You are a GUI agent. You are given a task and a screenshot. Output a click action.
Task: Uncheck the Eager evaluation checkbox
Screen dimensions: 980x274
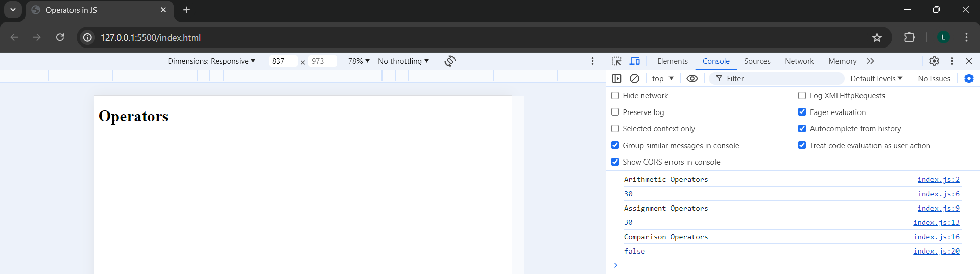pos(802,112)
